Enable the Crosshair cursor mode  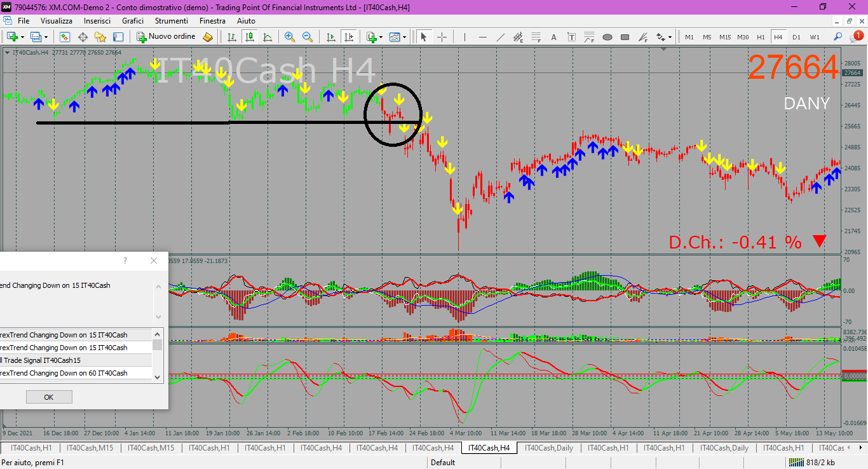click(x=442, y=37)
